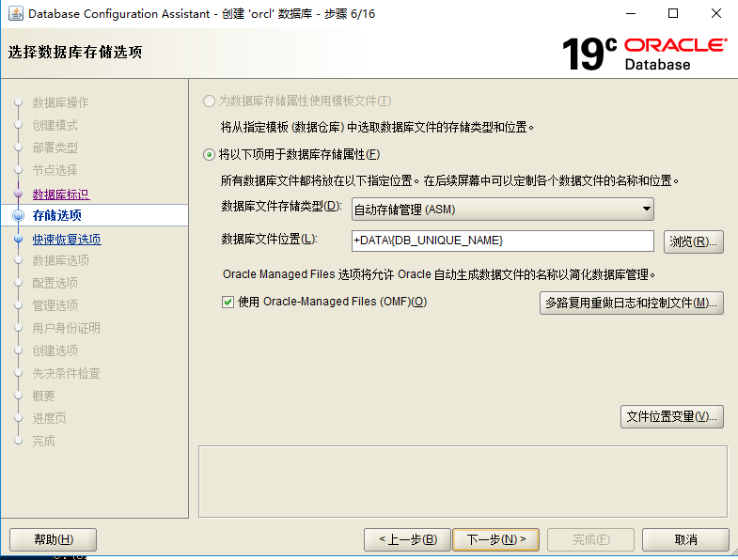Toggle 使用 Oracle-Managed Files (OMF) checkbox

tap(228, 302)
